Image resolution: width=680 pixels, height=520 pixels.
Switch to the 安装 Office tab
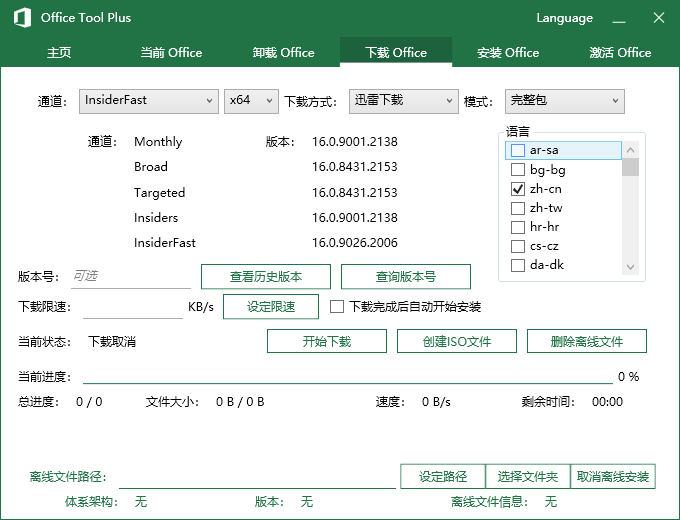[508, 53]
